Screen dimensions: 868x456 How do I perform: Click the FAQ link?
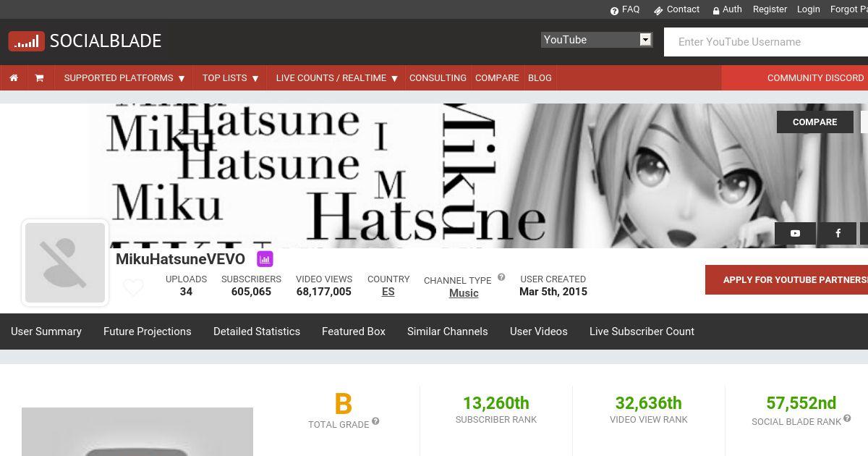pyautogui.click(x=631, y=9)
